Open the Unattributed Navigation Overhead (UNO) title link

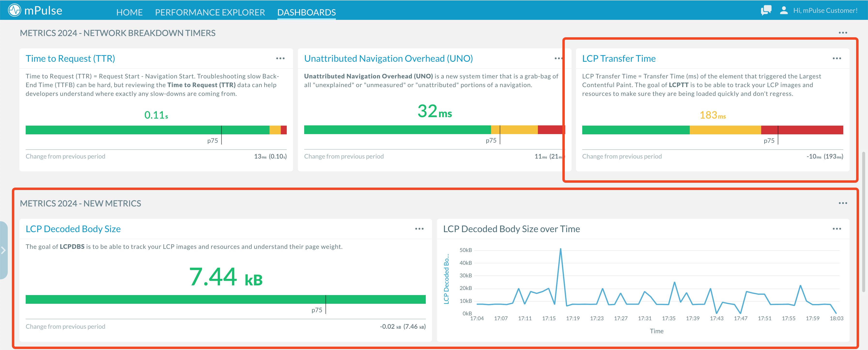(388, 58)
